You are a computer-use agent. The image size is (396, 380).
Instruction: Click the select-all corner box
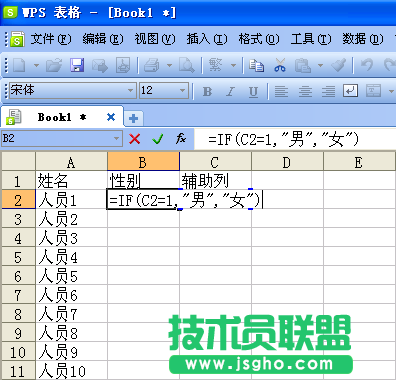pos(18,162)
